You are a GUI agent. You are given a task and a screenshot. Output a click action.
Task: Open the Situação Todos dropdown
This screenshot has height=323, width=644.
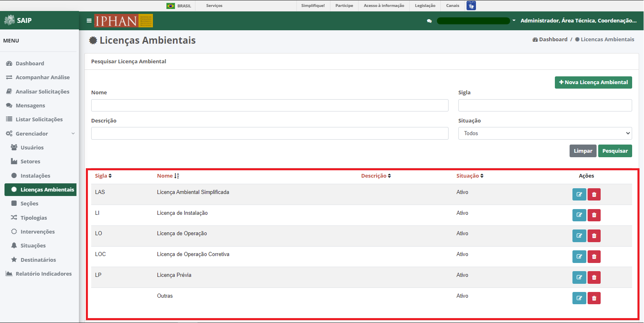(x=545, y=133)
